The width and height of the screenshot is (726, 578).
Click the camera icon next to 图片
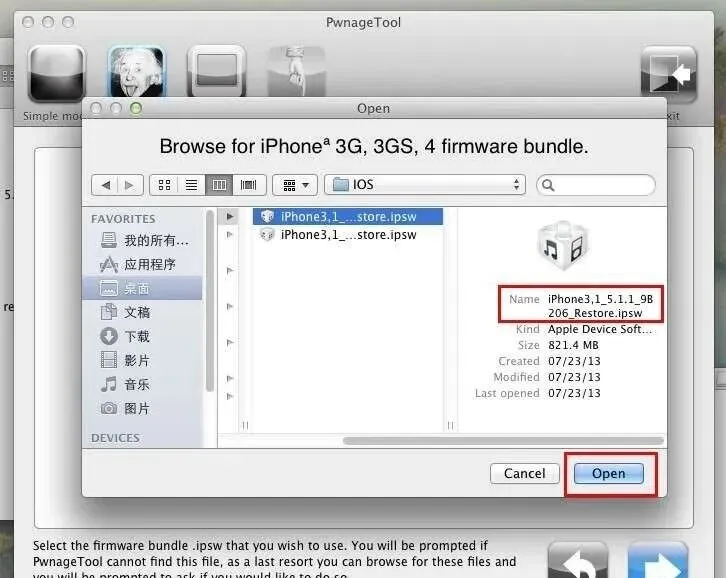109,408
